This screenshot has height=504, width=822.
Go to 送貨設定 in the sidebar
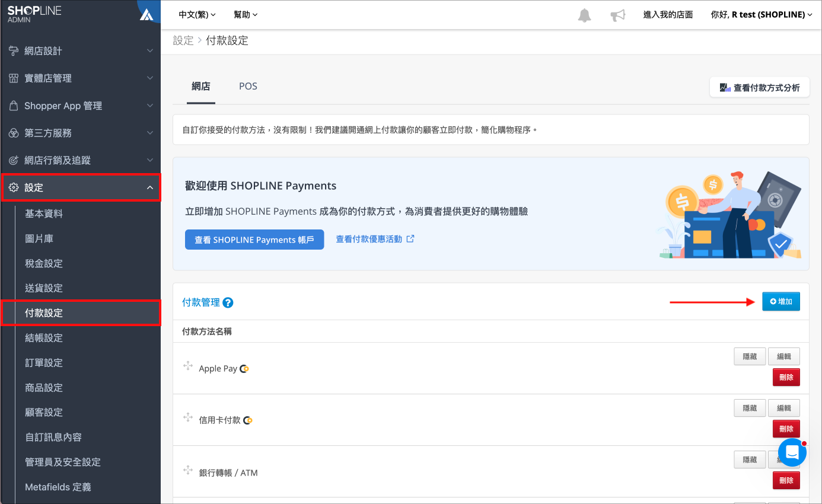(x=44, y=288)
